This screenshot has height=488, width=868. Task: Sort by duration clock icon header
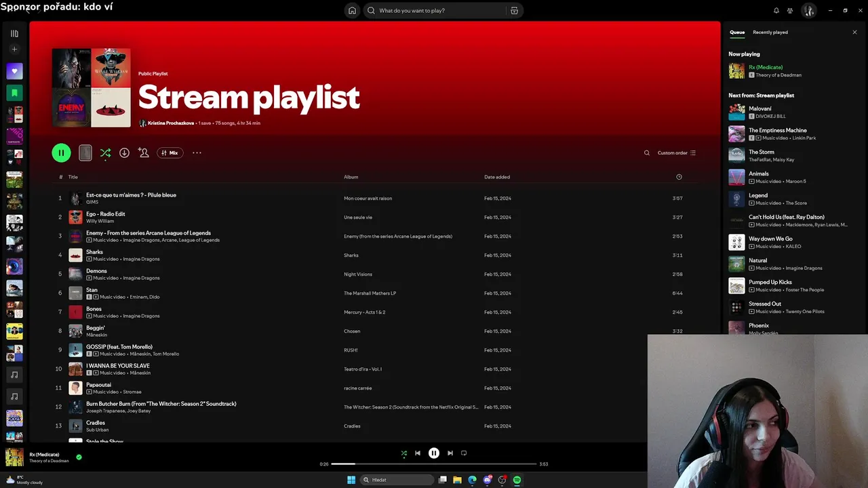(x=679, y=177)
